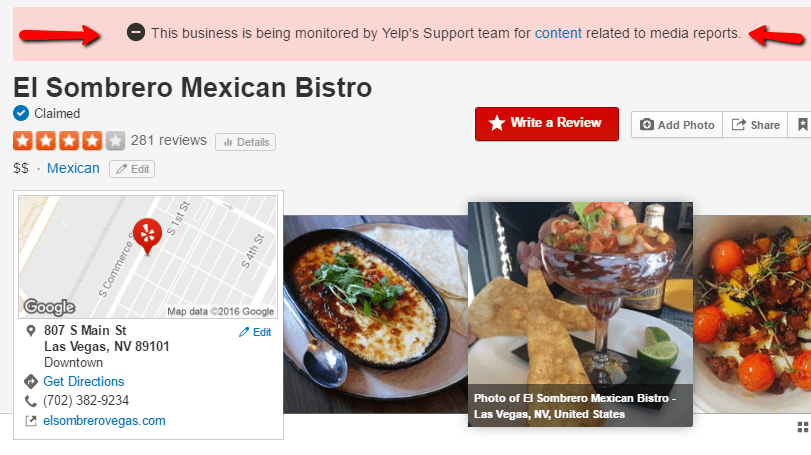Click the photo grid view icon

coord(803,427)
